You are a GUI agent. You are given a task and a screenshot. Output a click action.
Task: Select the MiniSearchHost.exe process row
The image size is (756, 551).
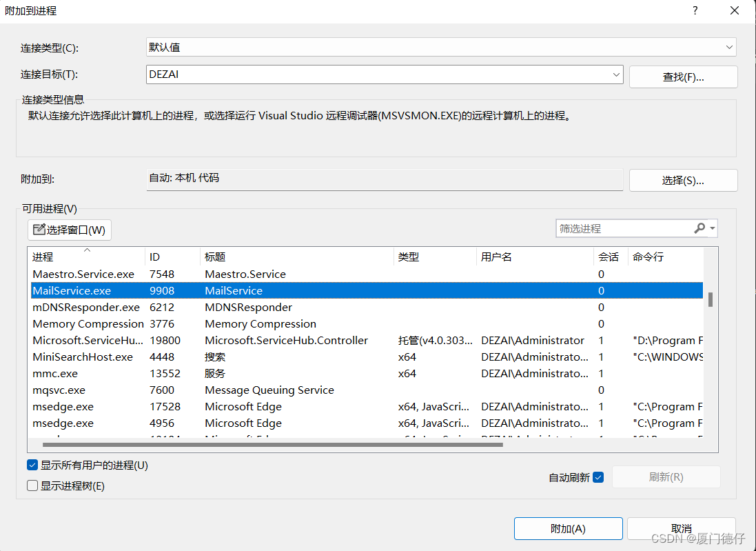click(x=365, y=357)
